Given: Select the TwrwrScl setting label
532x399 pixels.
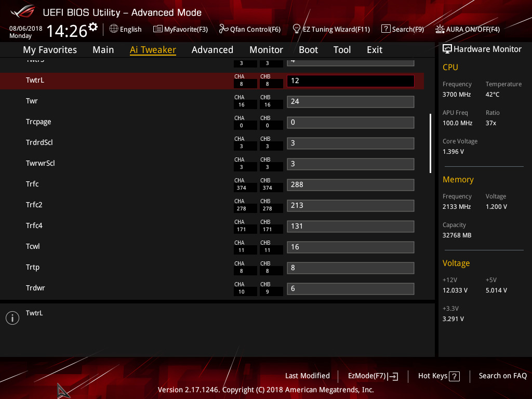Looking at the screenshot, I should (40, 163).
